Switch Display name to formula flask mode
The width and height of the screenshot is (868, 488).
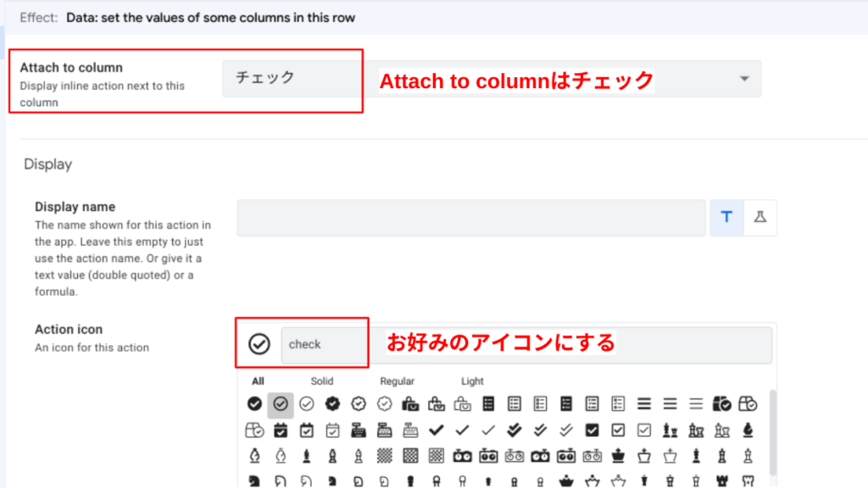point(760,218)
